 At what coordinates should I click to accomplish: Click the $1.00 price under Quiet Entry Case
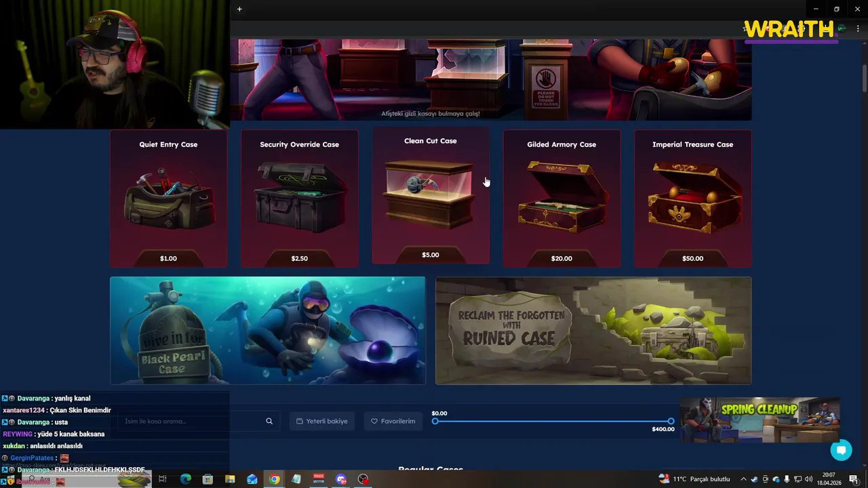[x=168, y=258]
